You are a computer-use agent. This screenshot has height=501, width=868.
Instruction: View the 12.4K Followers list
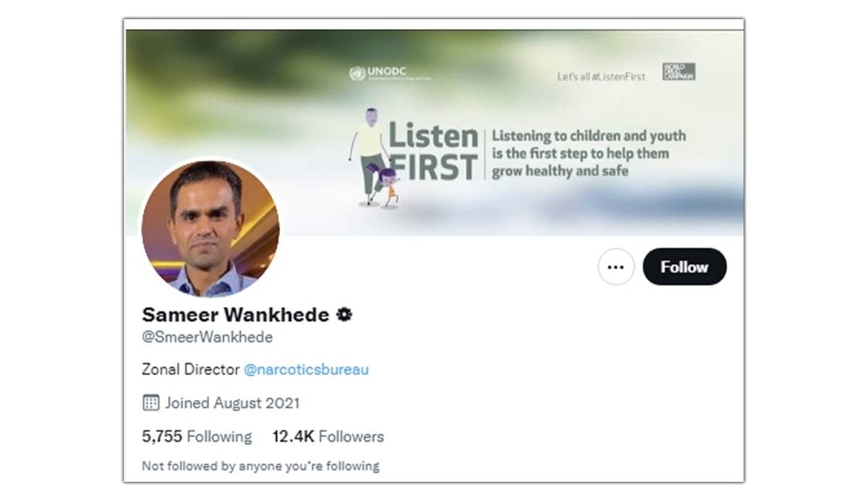328,437
